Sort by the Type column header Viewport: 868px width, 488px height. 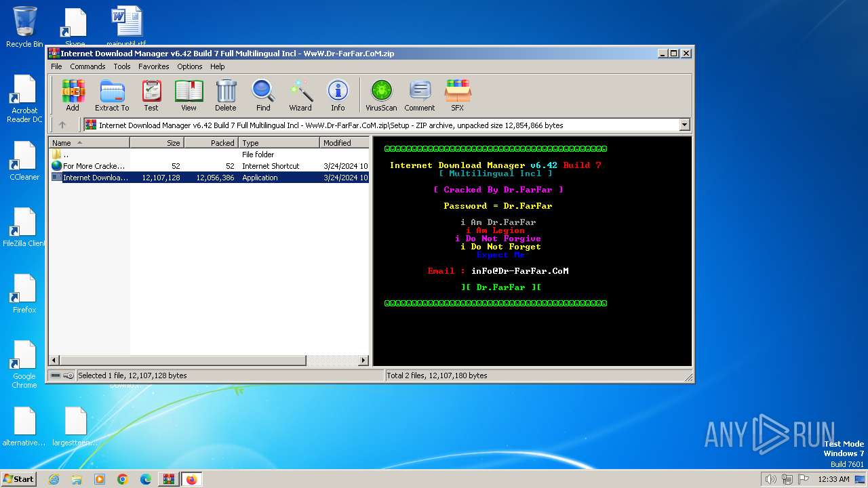point(279,143)
